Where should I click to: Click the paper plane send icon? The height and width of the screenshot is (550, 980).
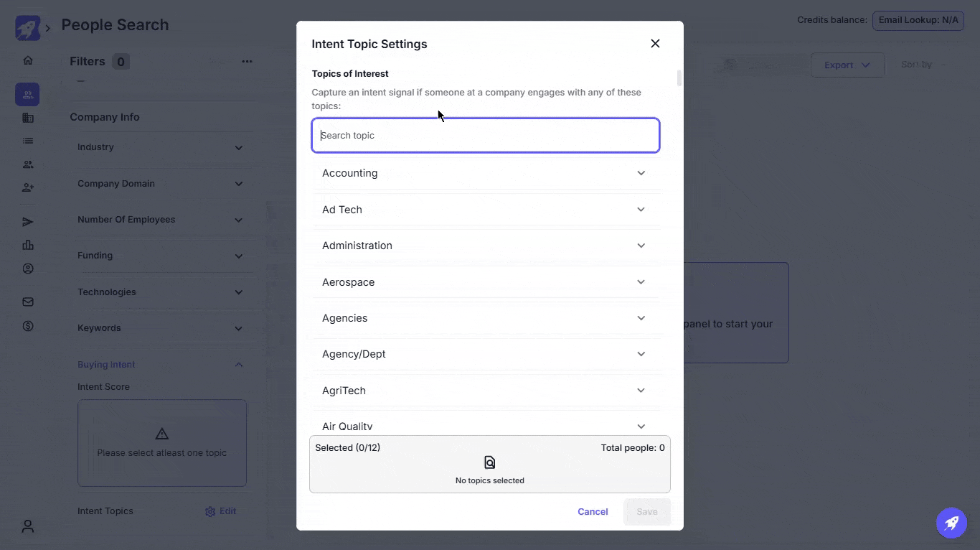pyautogui.click(x=28, y=222)
